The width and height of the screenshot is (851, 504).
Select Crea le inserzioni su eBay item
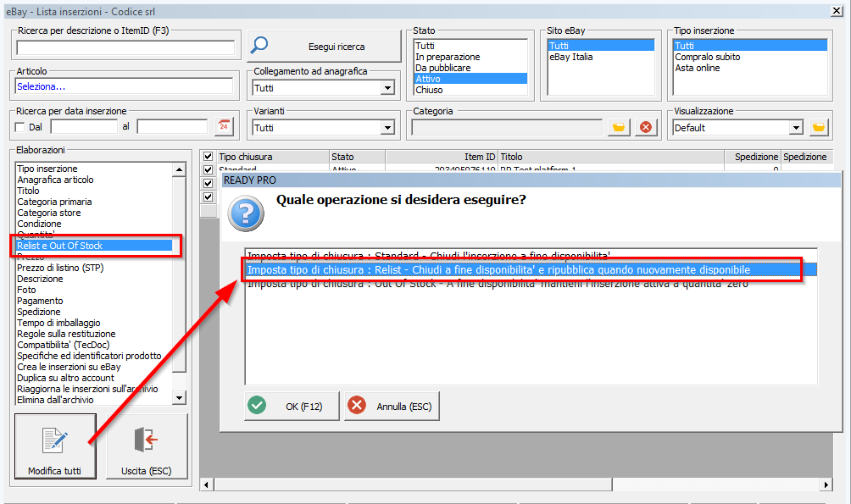(69, 367)
